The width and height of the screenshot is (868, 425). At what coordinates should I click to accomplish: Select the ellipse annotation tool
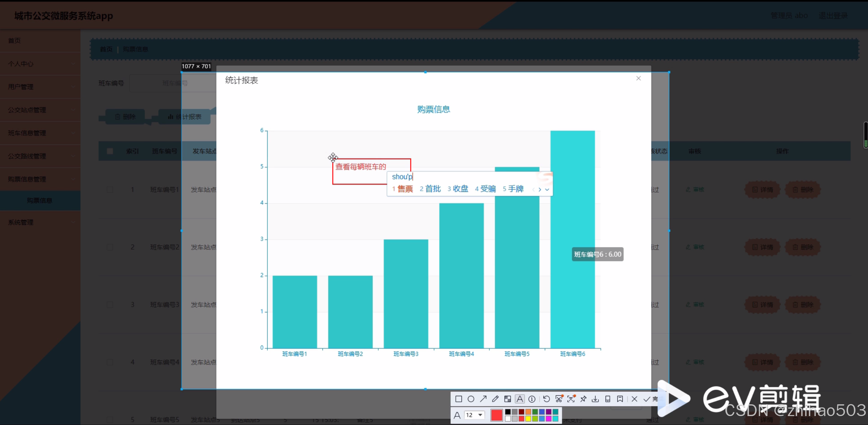pyautogui.click(x=471, y=399)
